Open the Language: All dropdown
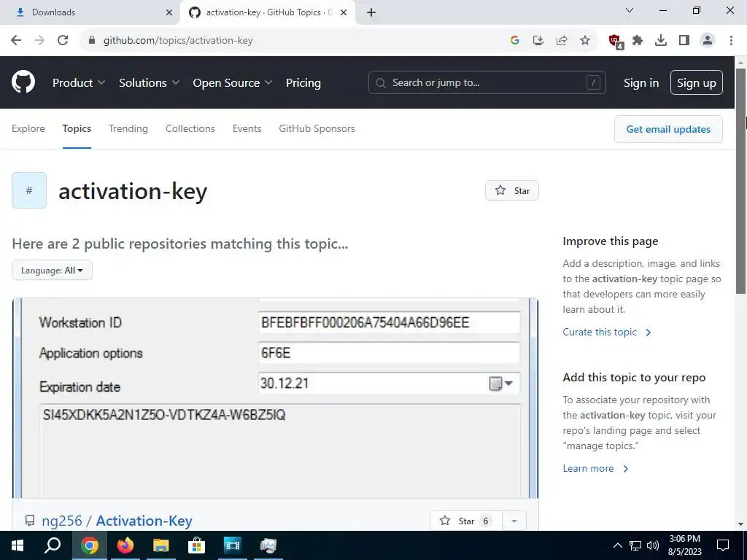The height and width of the screenshot is (560, 747). [x=52, y=270]
